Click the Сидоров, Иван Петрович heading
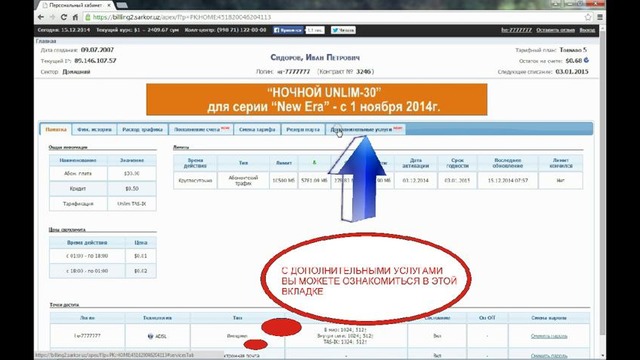 [315, 58]
